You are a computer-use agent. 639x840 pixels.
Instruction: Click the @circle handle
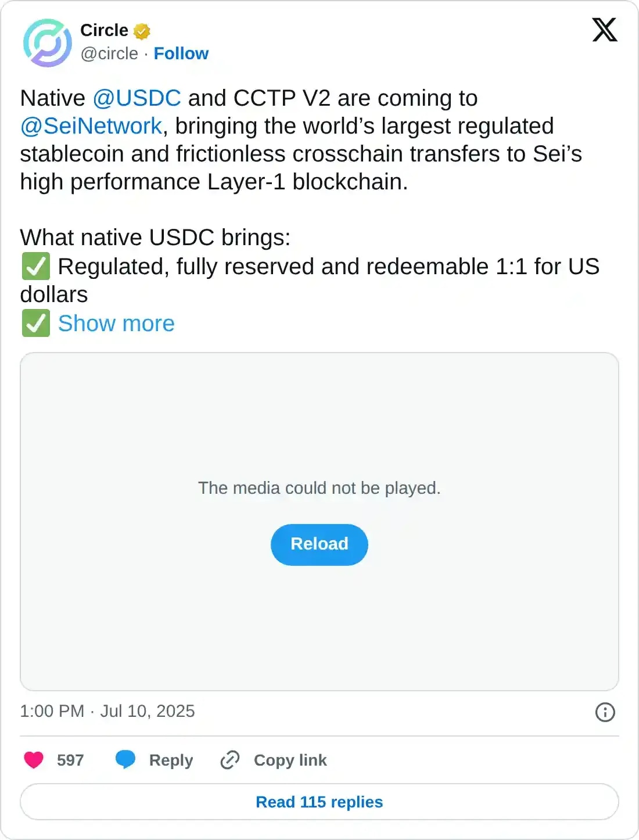point(109,53)
